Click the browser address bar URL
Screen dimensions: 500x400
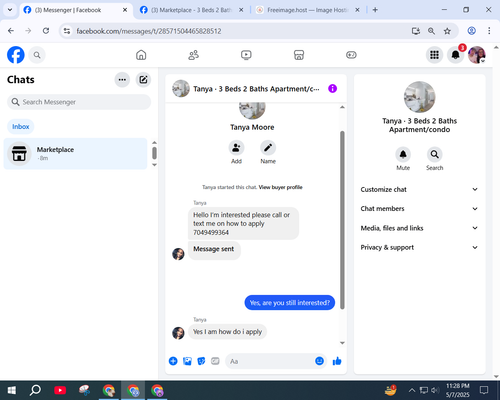[x=149, y=31]
